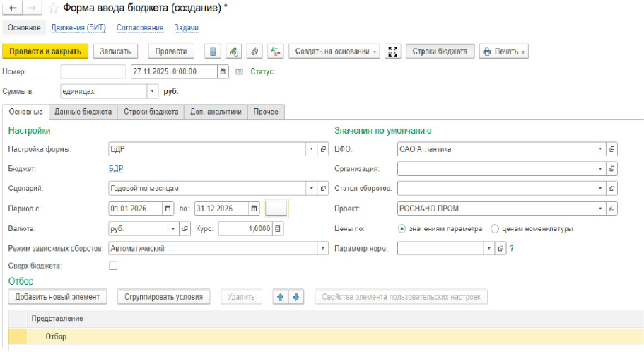Click the fullscreen expand arrows icon
This screenshot has height=352, width=644.
(393, 52)
